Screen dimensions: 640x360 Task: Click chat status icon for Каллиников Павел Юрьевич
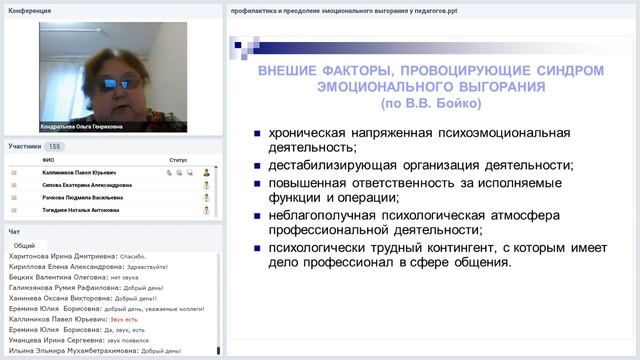[x=190, y=173]
